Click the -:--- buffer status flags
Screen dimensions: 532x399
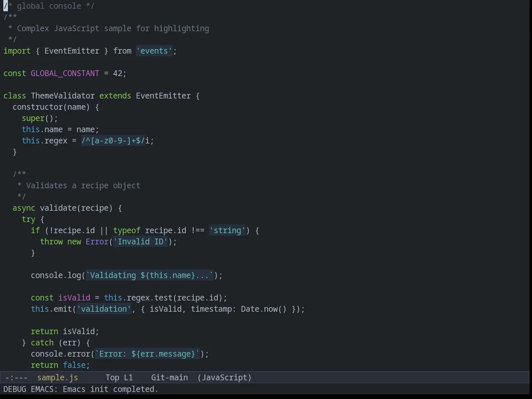pyautogui.click(x=16, y=377)
